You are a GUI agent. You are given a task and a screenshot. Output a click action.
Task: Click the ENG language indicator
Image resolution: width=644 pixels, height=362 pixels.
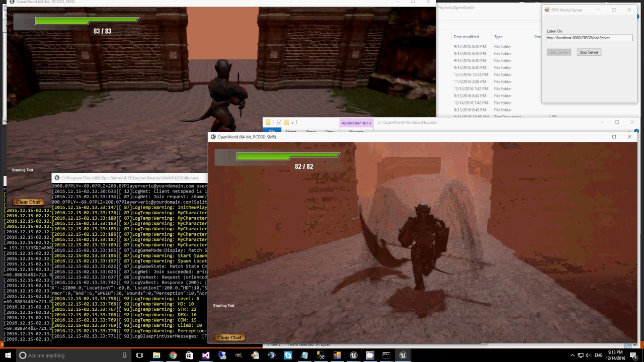pos(599,355)
